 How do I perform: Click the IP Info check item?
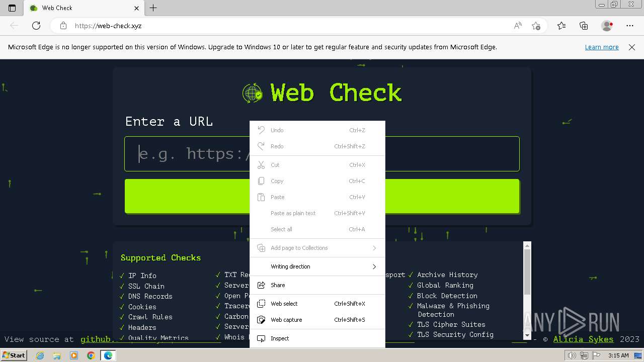point(142,276)
